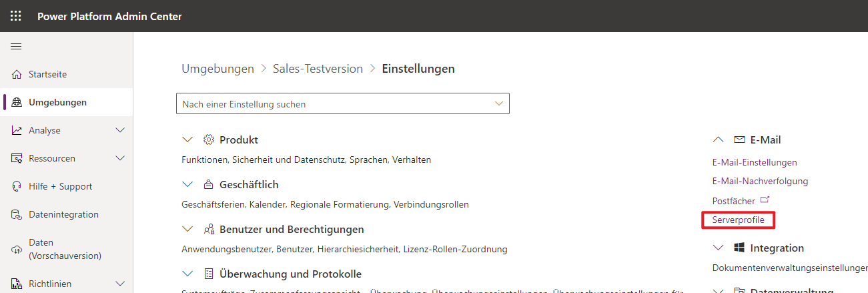This screenshot has width=868, height=293.
Task: Click 'Sicherheit und Datenschutz' text
Action: coord(290,160)
